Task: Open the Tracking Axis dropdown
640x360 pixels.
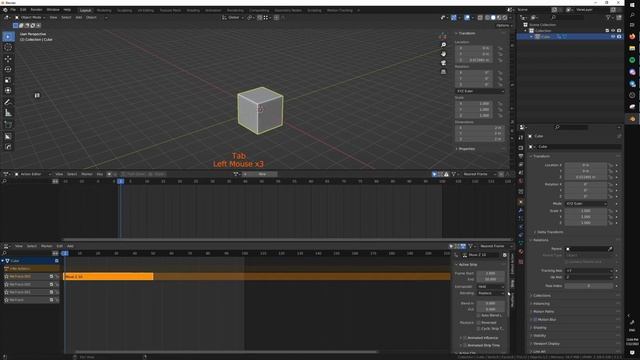Action: click(589, 271)
